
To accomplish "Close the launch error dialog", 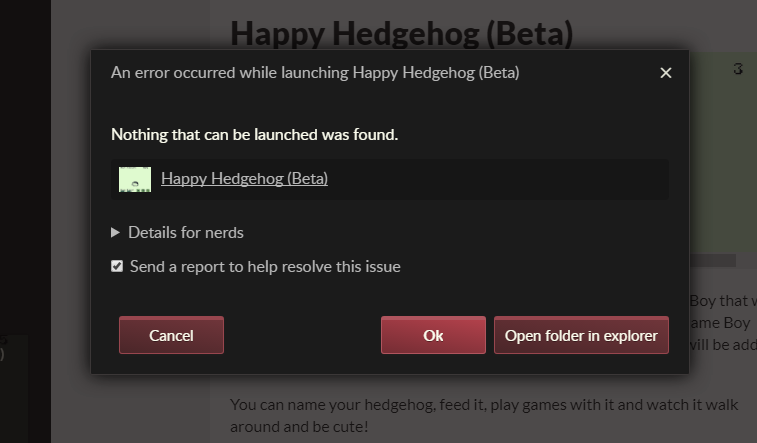I will [x=666, y=73].
